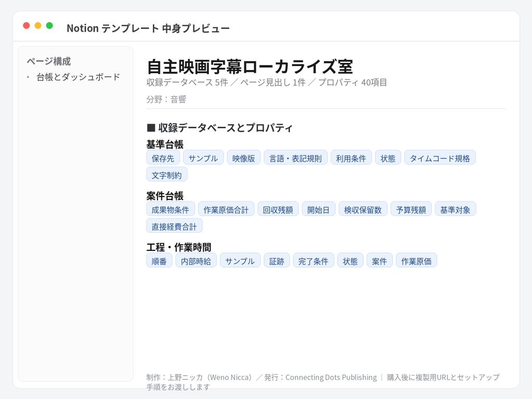
Task: Select the 証跡 property tag
Action: [x=277, y=261]
